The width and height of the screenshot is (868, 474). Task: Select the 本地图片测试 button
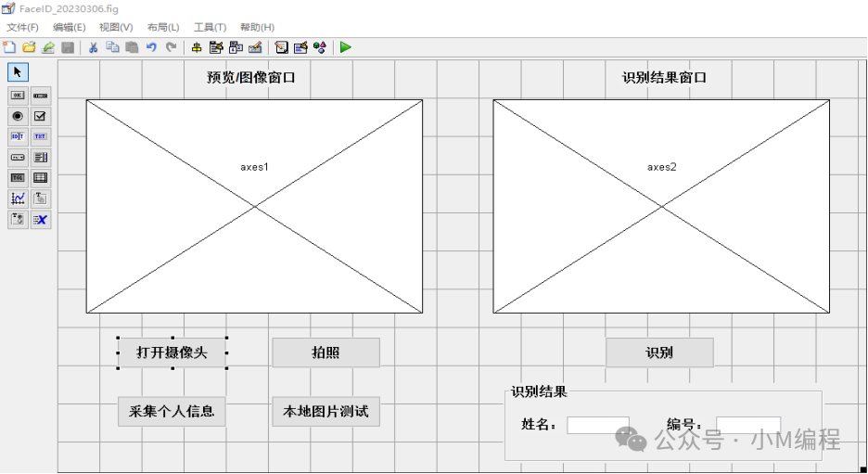click(x=325, y=412)
